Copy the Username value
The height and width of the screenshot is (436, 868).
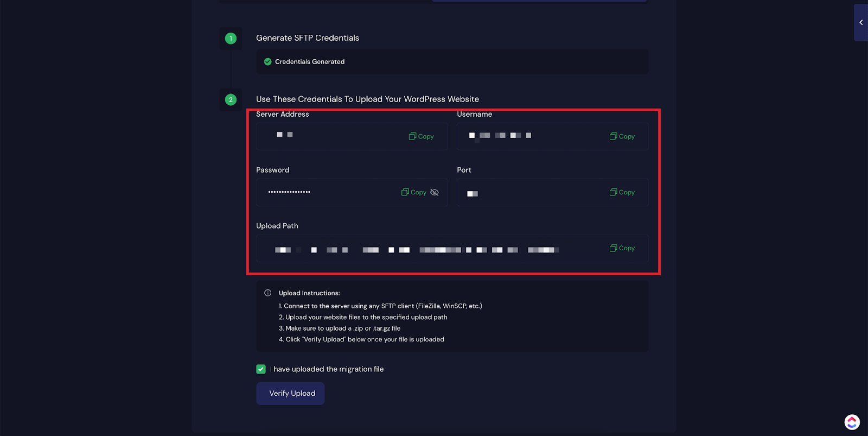tap(622, 136)
